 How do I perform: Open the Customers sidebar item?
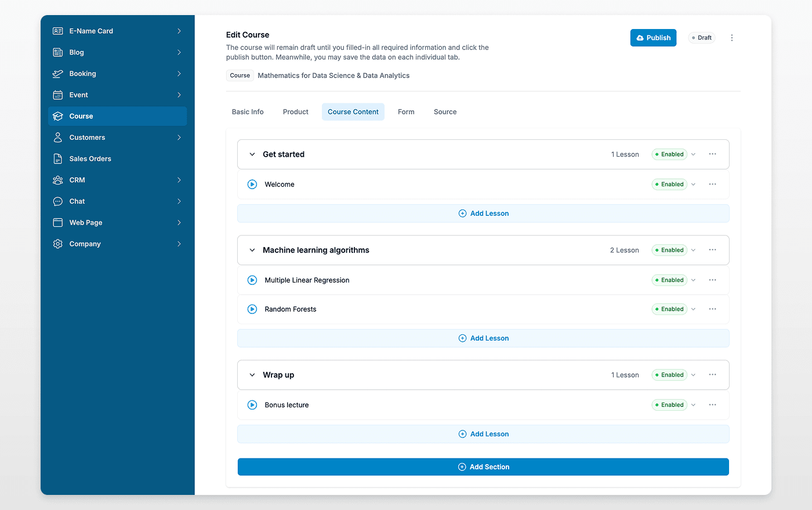[87, 138]
